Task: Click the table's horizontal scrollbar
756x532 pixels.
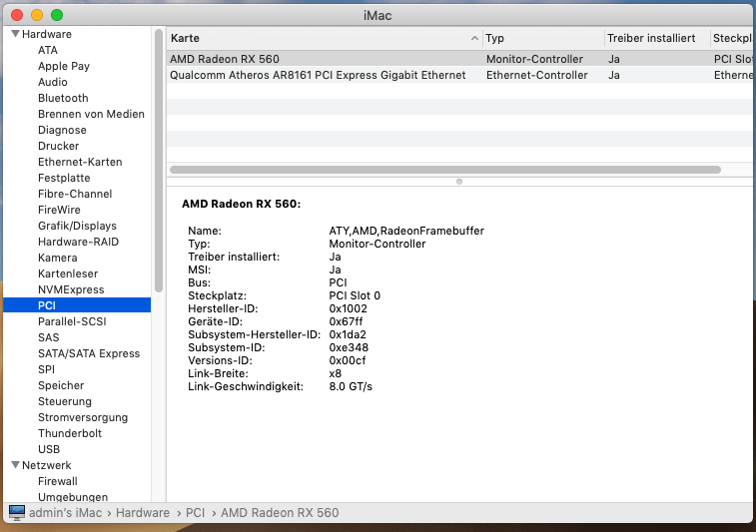Action: click(x=445, y=170)
